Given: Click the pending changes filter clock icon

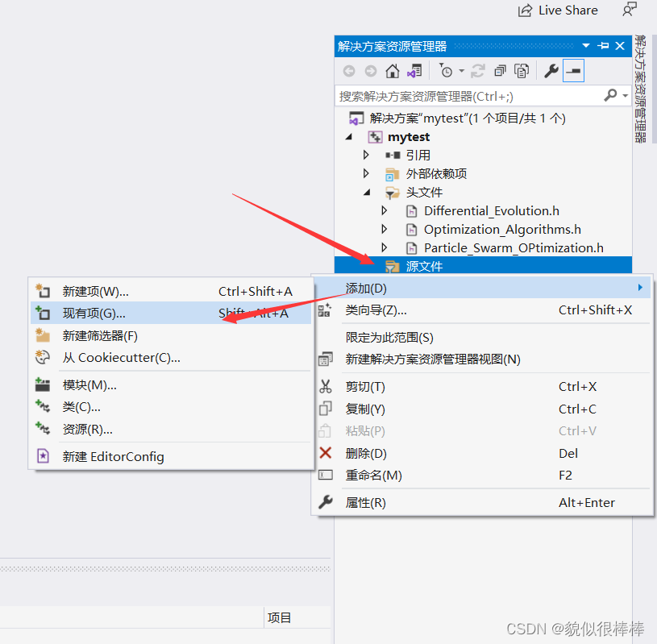Looking at the screenshot, I should (446, 71).
